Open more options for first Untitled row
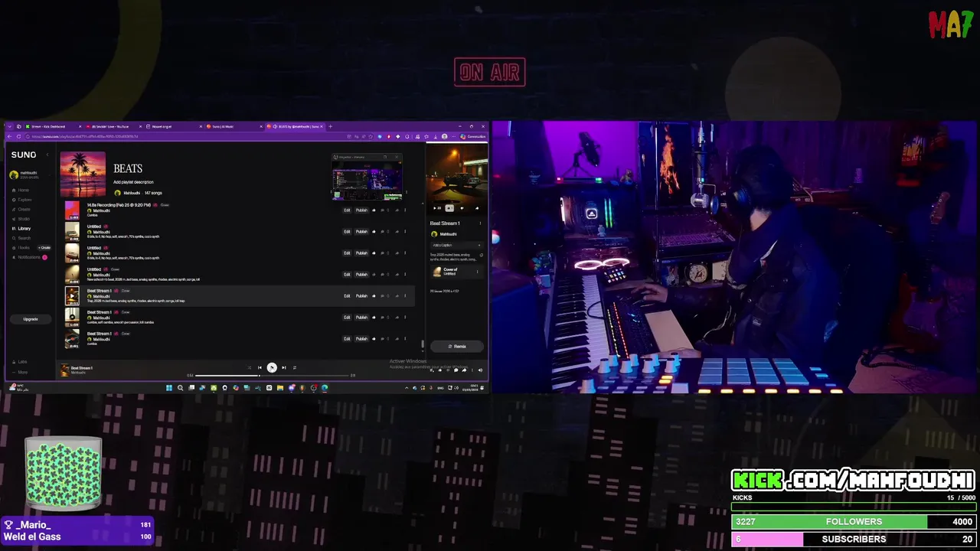 pos(405,231)
